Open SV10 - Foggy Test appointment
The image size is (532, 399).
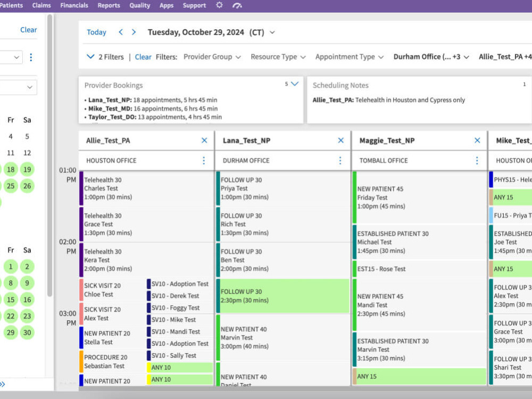click(180, 307)
